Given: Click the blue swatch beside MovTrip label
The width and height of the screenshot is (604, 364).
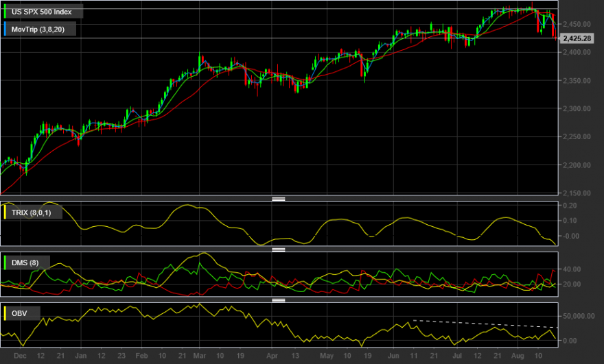Looking at the screenshot, I should [x=5, y=29].
